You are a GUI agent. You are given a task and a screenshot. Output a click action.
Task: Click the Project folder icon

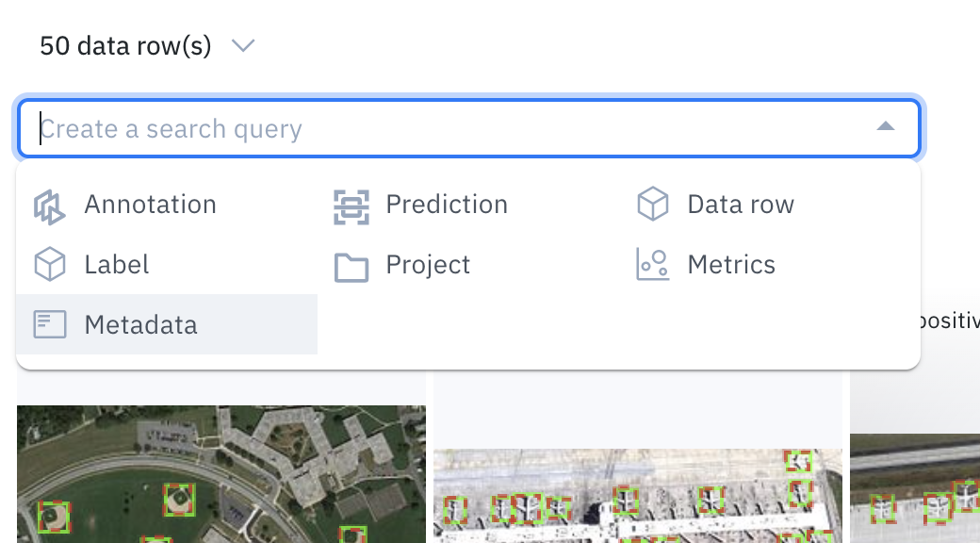click(351, 267)
